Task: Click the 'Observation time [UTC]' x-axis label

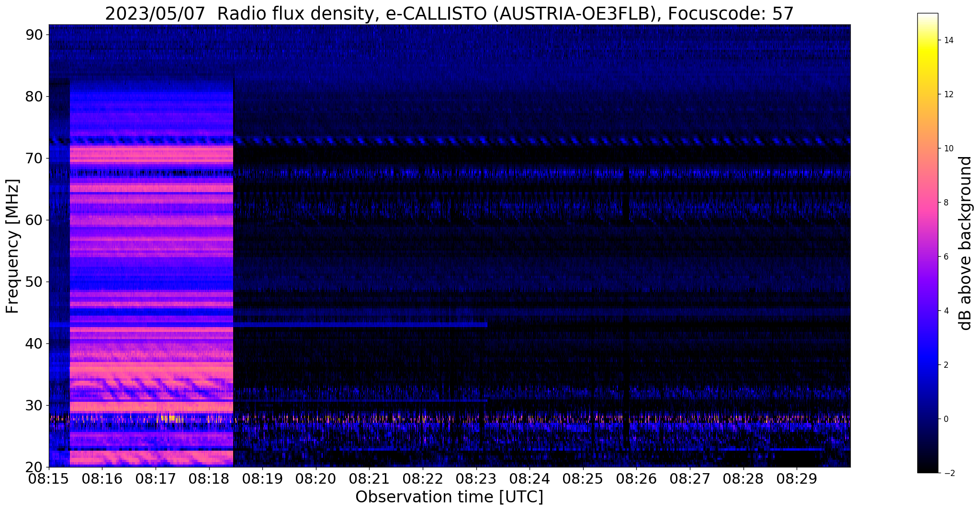Action: pyautogui.click(x=449, y=497)
